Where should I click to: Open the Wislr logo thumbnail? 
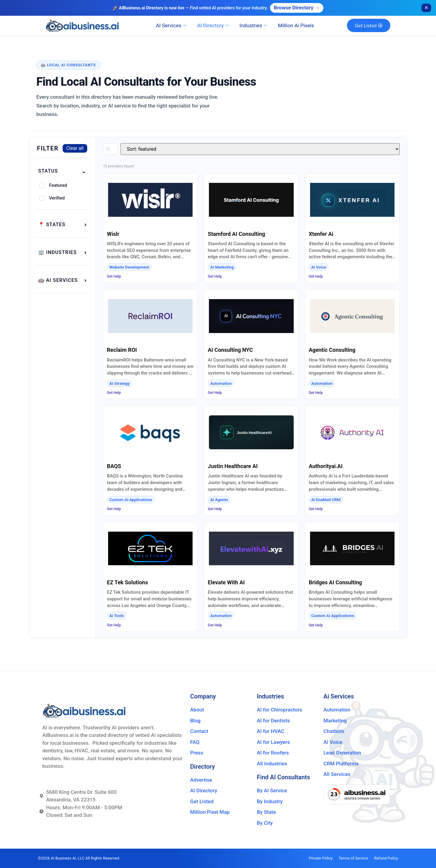[x=150, y=200]
